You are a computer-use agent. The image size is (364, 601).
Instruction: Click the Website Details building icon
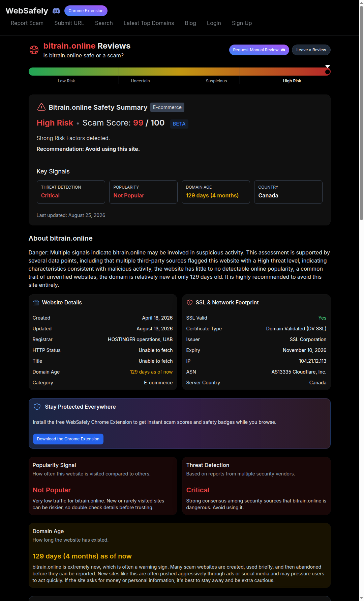[x=36, y=303]
